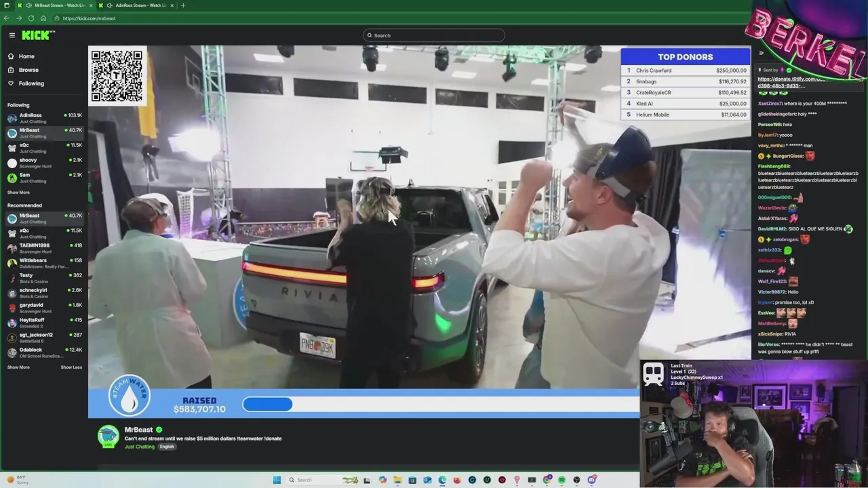Click the donation progress bar
Image resolution: width=868 pixels, height=488 pixels.
[x=441, y=404]
